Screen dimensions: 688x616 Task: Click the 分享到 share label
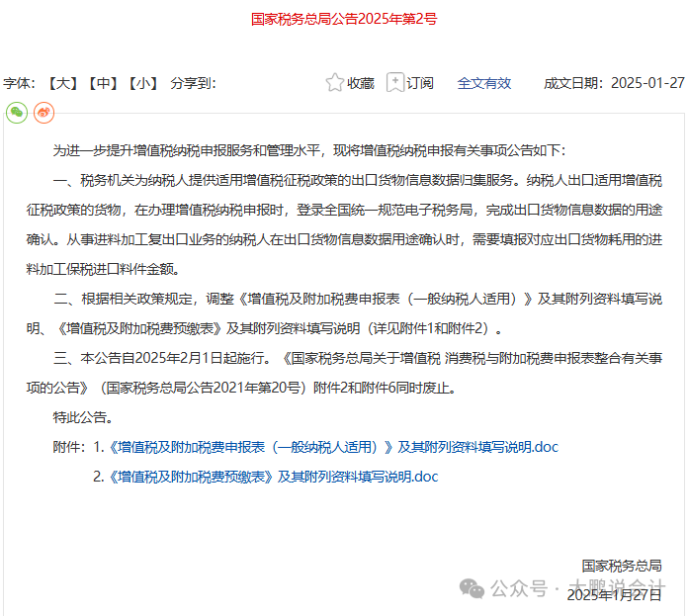click(193, 83)
